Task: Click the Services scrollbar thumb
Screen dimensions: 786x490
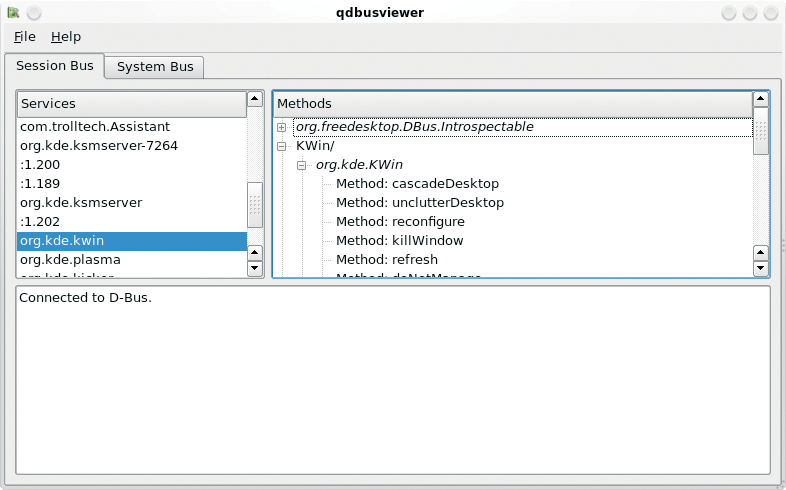Action: 255,205
